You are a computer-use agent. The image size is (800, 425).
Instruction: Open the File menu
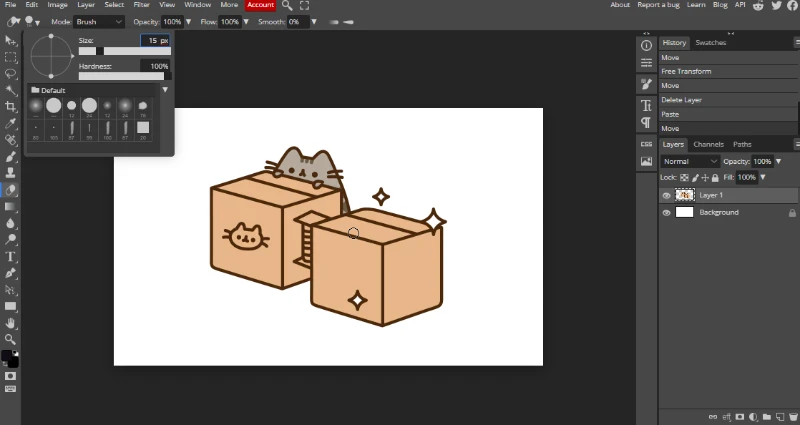(10, 5)
